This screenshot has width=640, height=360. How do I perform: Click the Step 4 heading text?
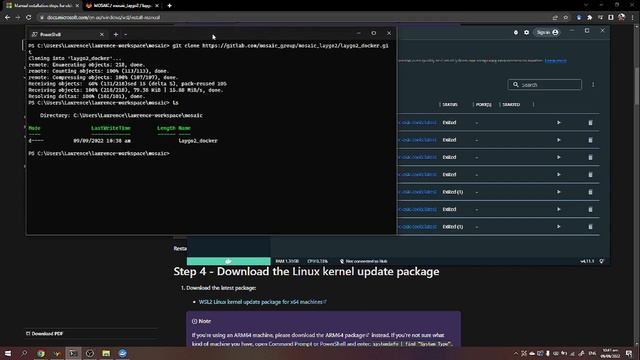point(307,271)
